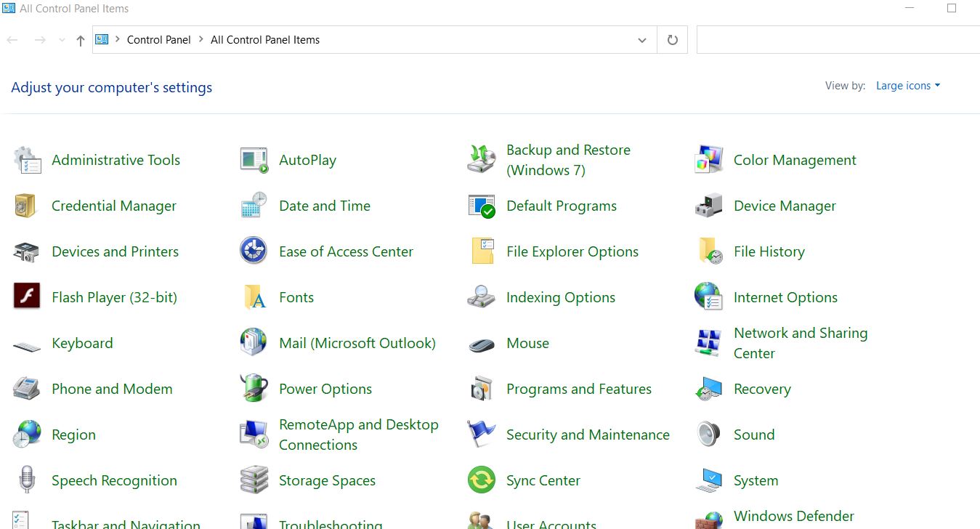Click the Region globe icon
Viewport: 980px width, 529px height.
coord(27,435)
